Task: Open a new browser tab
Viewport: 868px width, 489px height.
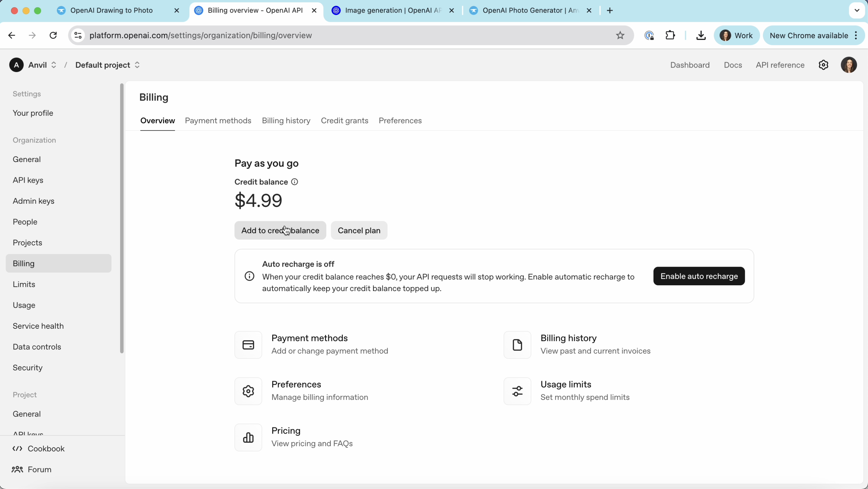Action: point(610,11)
